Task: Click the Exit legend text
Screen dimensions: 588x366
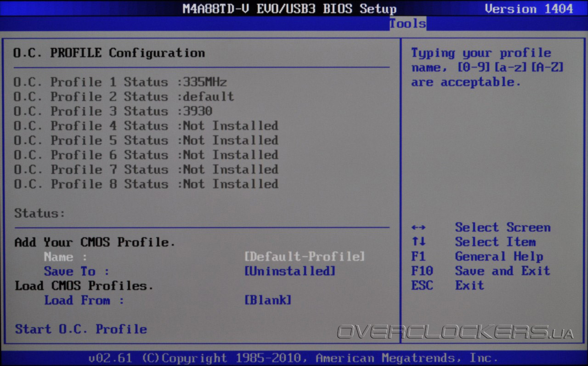Action: [x=470, y=286]
